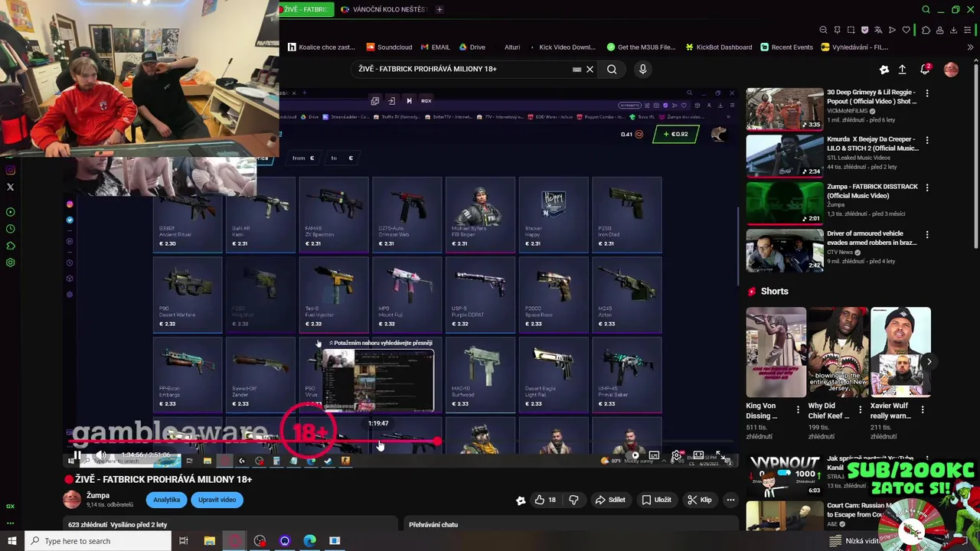Open Extensions from the browser sidebar

[x=11, y=246]
